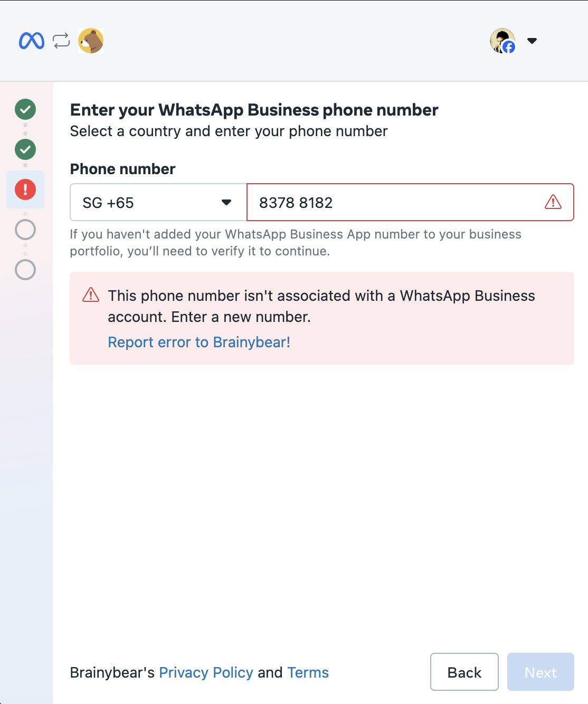The width and height of the screenshot is (588, 704).
Task: Select the fourth empty step circle
Action: point(25,230)
